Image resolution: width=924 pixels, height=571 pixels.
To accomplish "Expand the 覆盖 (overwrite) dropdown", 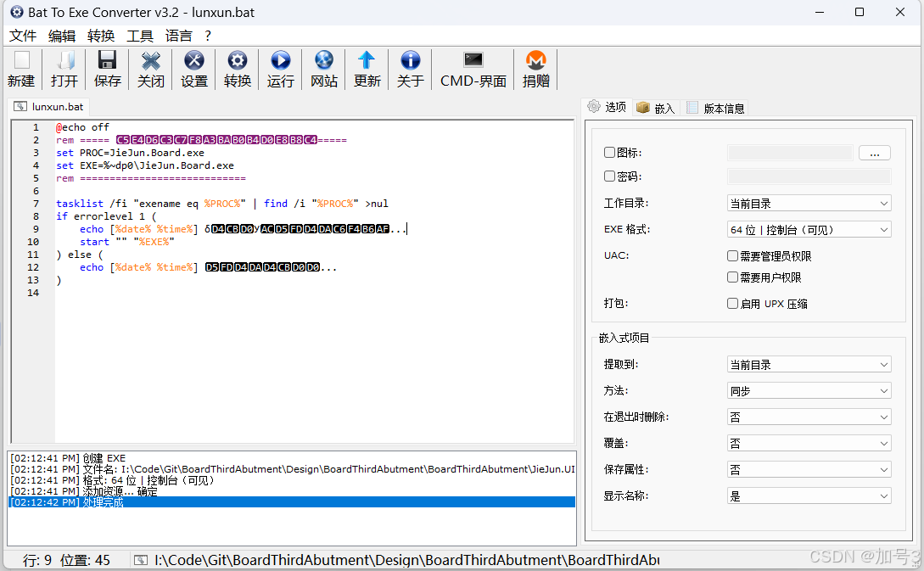I will coord(809,443).
